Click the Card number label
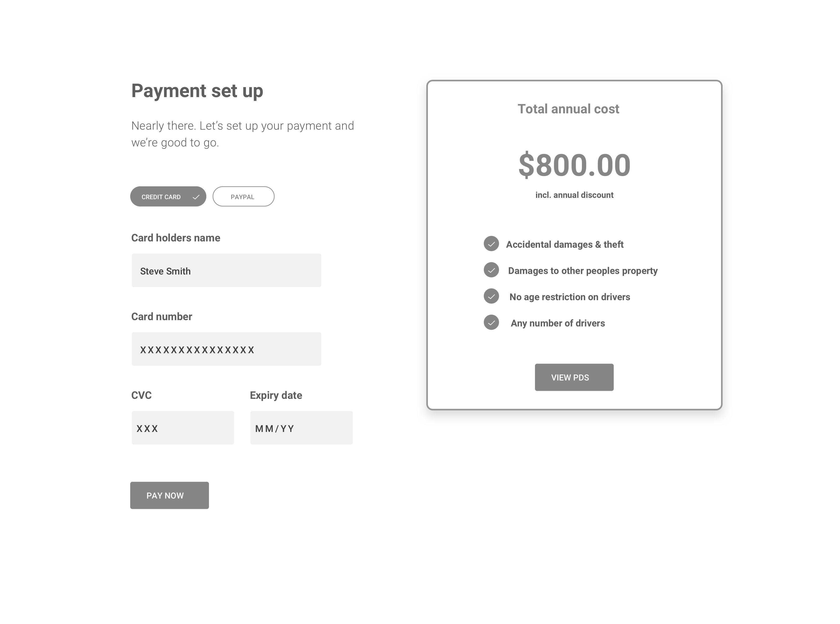 tap(161, 316)
